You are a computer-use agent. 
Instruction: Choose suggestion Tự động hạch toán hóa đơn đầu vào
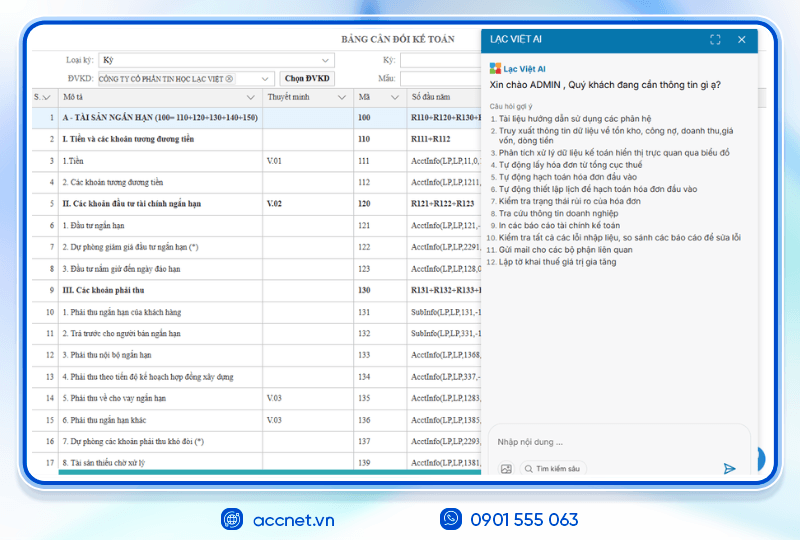pyautogui.click(x=567, y=177)
